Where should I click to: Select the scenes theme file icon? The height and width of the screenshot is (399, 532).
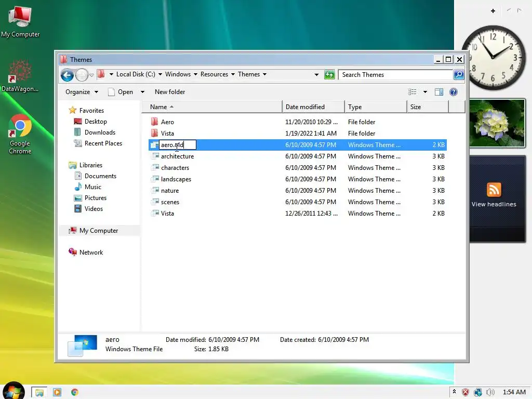tap(155, 202)
